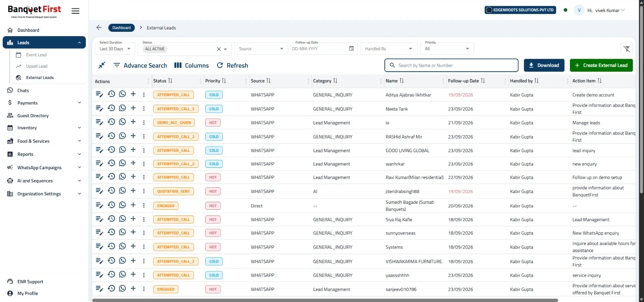Collapse the Leads sidebar section
Screen dimensions: 644x302
79,43
